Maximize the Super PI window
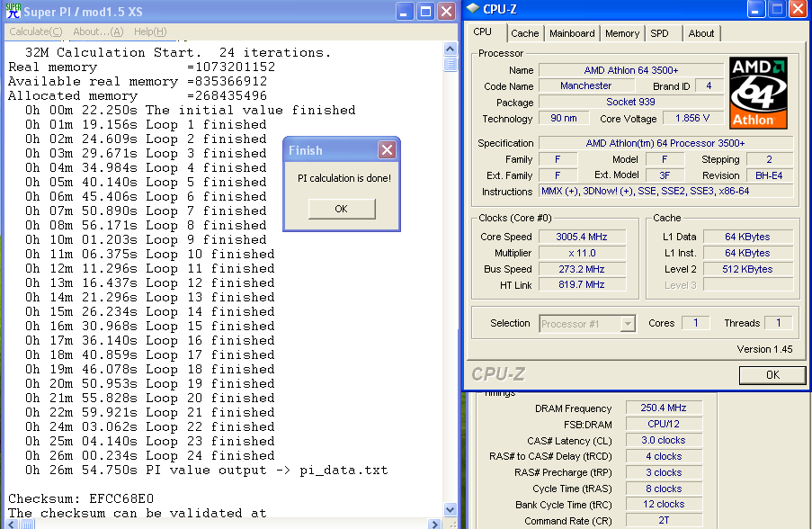Image resolution: width=812 pixels, height=529 pixels. (x=425, y=11)
